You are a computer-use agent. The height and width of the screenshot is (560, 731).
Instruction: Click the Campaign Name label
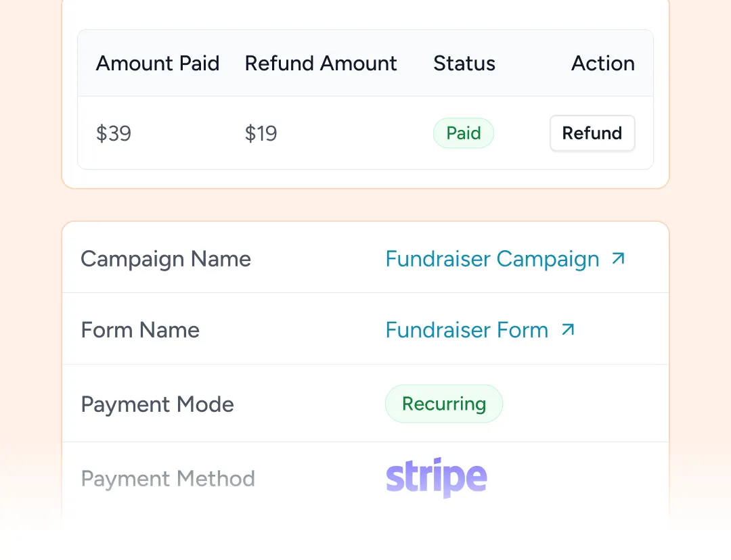pos(166,259)
